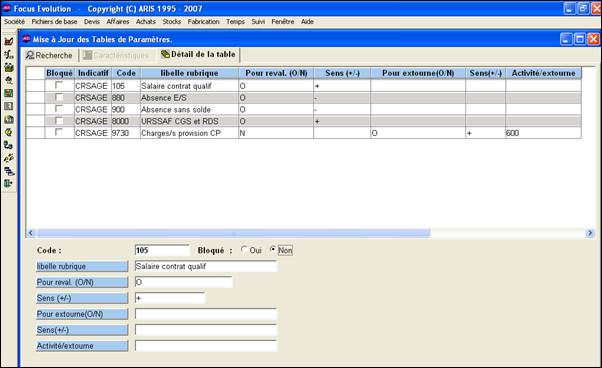Open the Suivi menu
602x368 pixels.
(x=258, y=22)
